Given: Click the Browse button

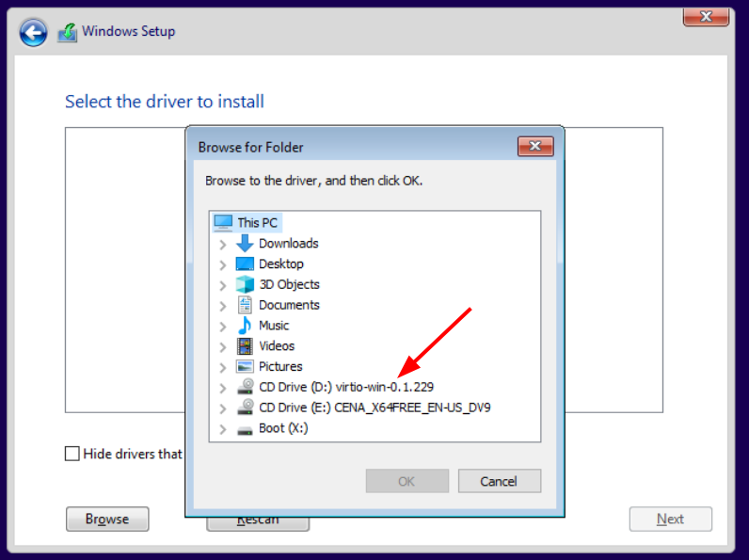Looking at the screenshot, I should click(106, 519).
